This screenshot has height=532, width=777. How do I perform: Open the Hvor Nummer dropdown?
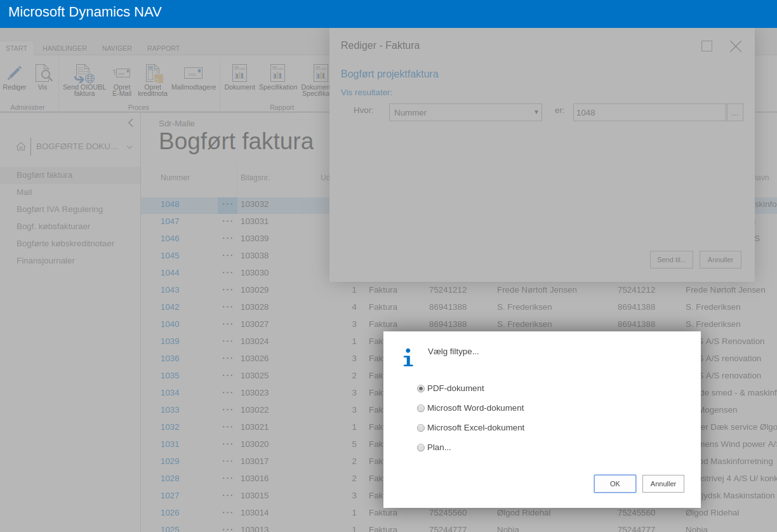pyautogui.click(x=465, y=112)
